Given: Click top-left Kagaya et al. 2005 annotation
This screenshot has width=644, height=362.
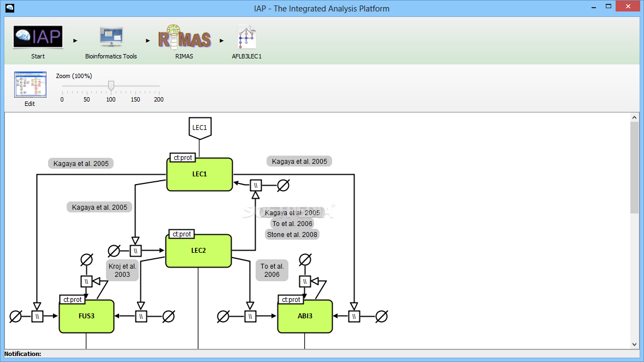Looking at the screenshot, I should pyautogui.click(x=81, y=163).
